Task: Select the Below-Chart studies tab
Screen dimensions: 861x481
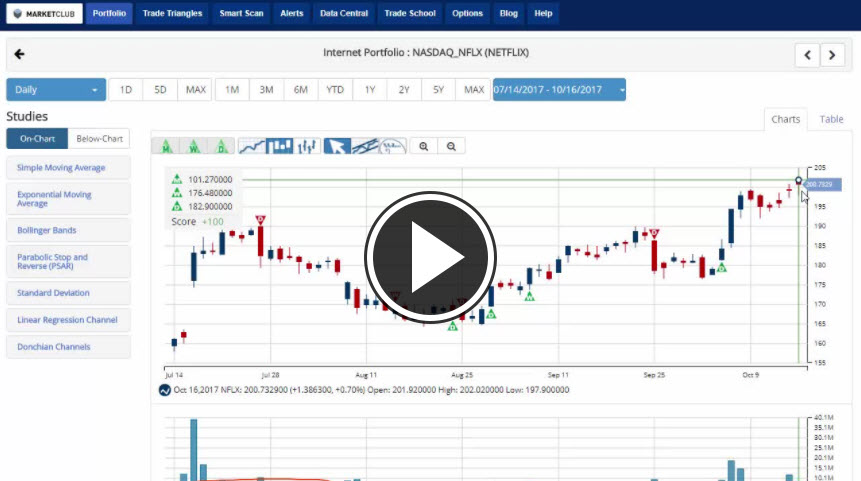Action: [100, 139]
